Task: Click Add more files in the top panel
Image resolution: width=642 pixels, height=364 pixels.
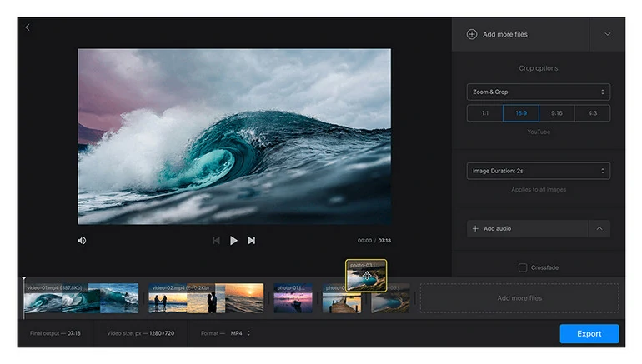Action: pos(520,34)
